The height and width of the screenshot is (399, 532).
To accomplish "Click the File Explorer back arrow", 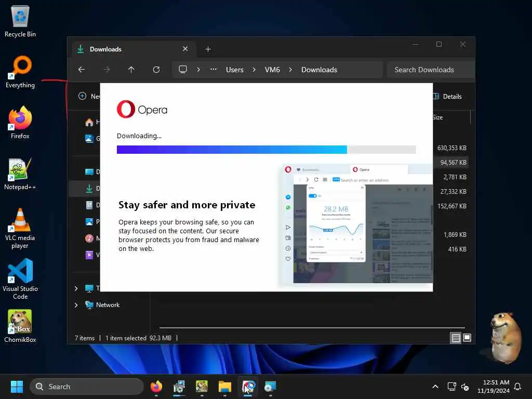I will [x=82, y=70].
